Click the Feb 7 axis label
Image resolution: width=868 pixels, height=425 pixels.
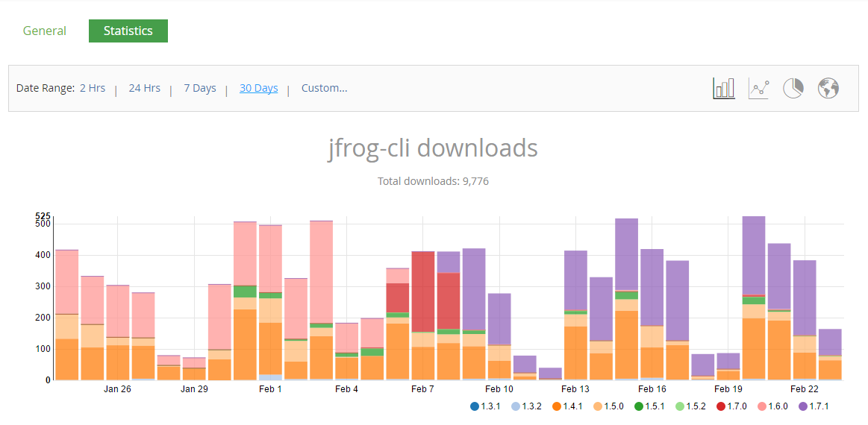(423, 389)
